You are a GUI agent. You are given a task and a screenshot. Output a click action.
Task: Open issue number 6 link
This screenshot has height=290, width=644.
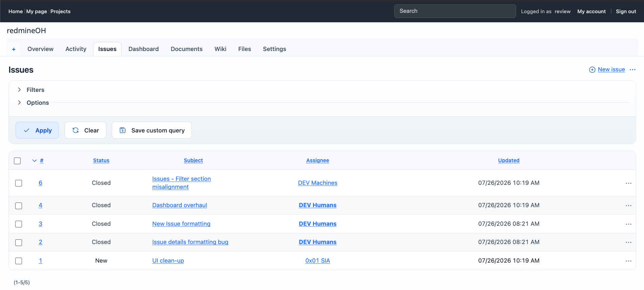tap(40, 183)
